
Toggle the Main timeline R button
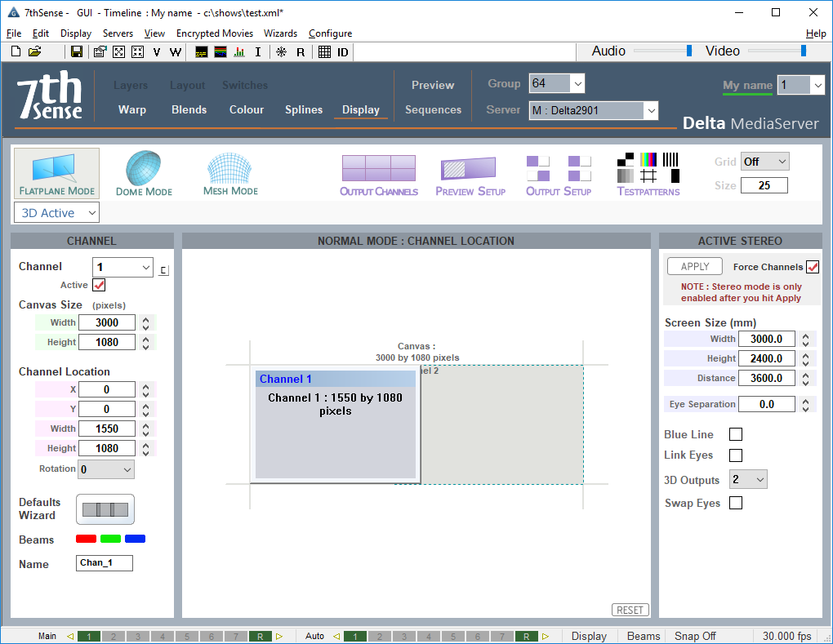tap(260, 636)
